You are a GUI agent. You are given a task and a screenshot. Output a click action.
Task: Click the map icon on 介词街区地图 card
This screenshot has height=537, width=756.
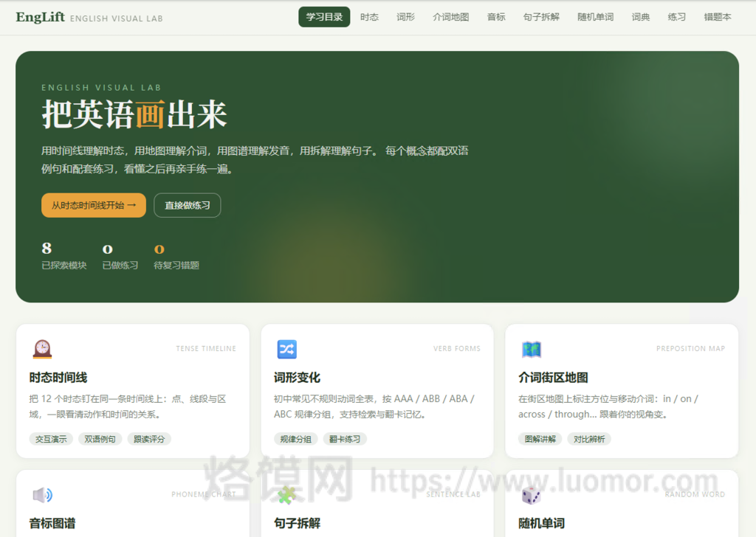(532, 349)
